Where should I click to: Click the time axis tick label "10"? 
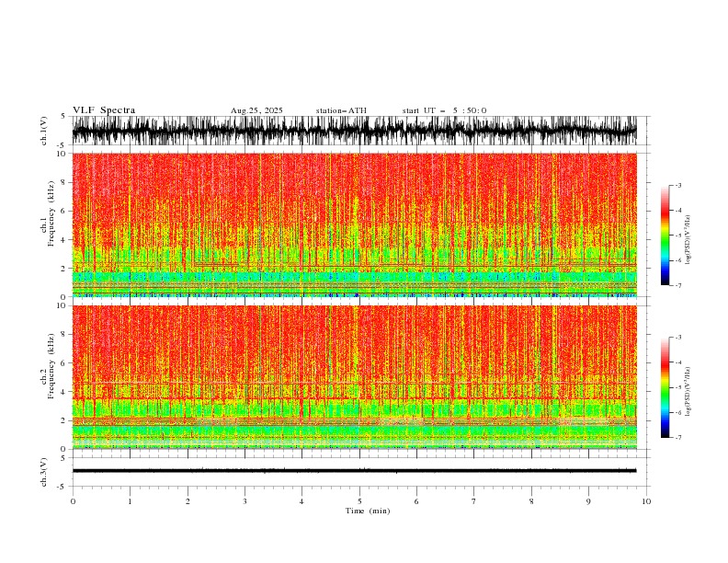click(646, 501)
